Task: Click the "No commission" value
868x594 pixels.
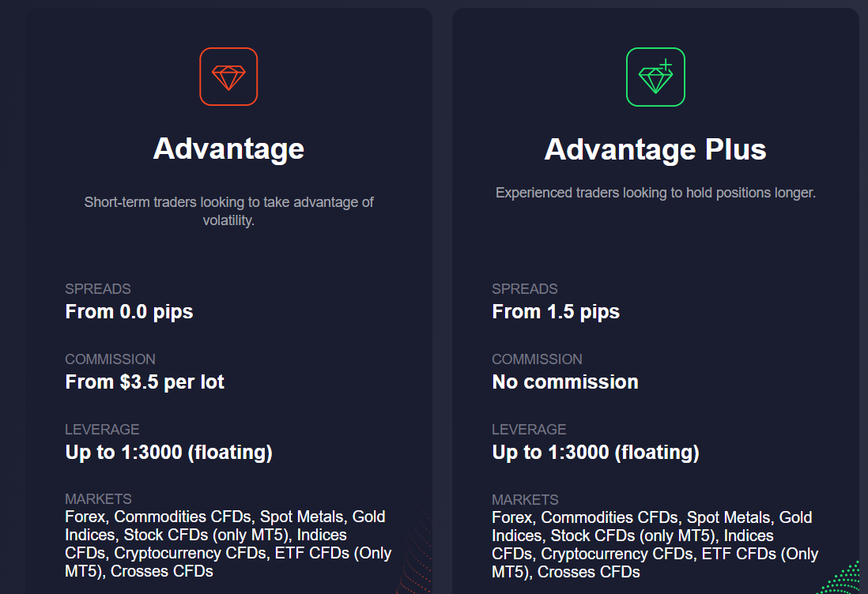Action: (x=565, y=382)
